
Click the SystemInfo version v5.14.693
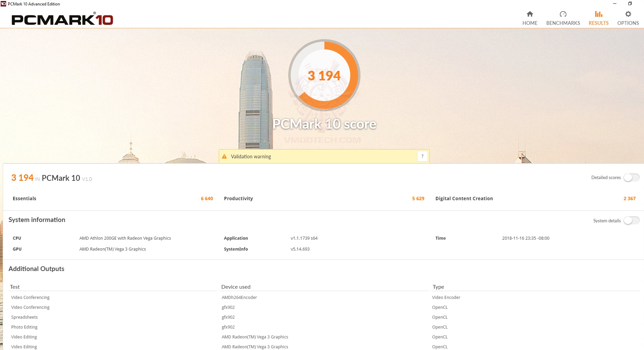point(300,249)
